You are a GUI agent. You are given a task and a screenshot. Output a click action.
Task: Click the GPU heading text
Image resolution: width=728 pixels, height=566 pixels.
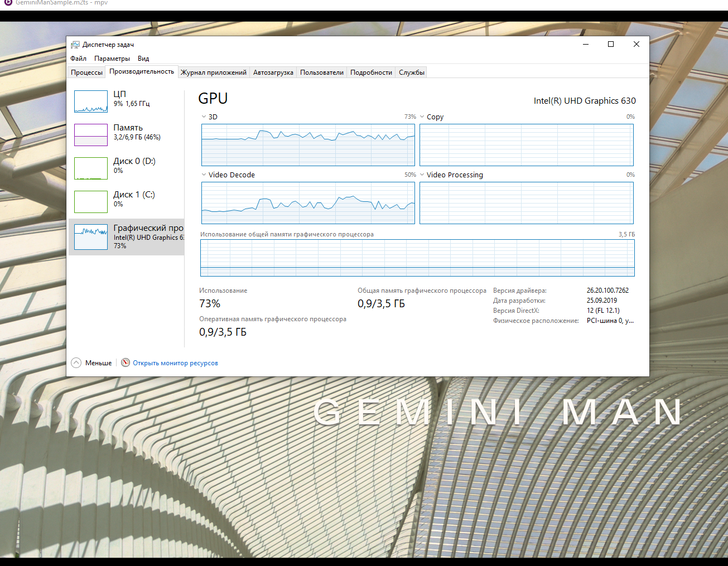[x=213, y=99]
